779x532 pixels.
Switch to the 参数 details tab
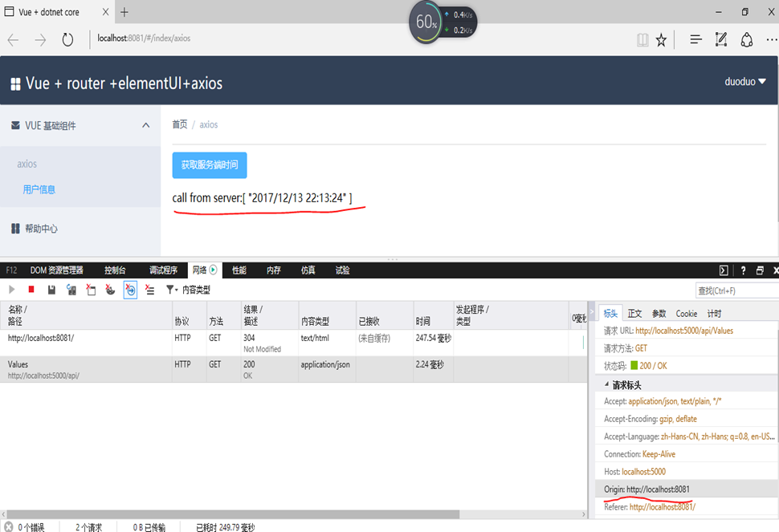[x=659, y=314]
